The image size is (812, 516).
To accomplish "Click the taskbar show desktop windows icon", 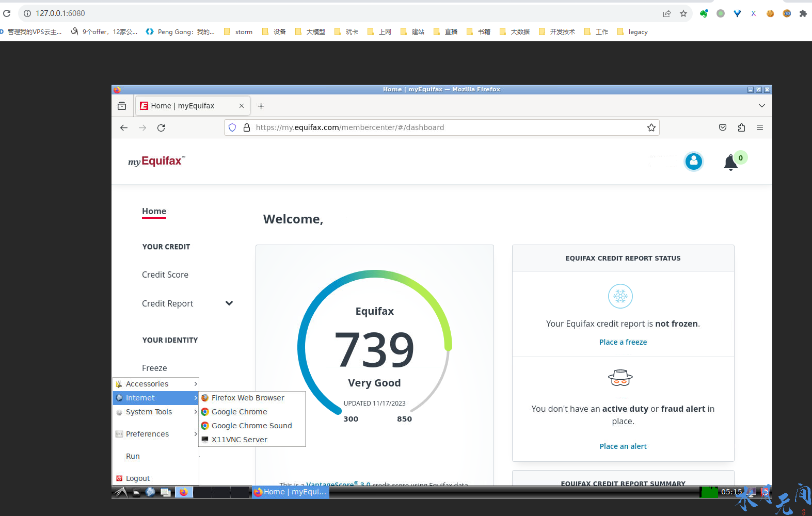I will [166, 492].
